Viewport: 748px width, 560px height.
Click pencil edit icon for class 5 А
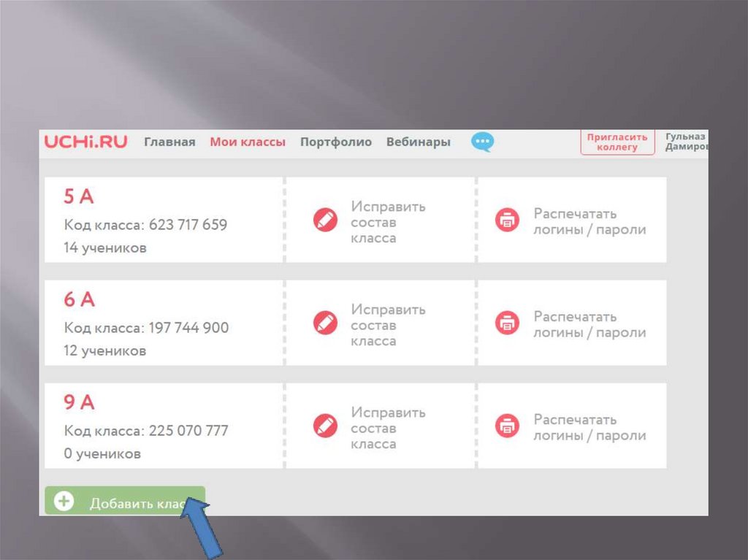tap(325, 220)
